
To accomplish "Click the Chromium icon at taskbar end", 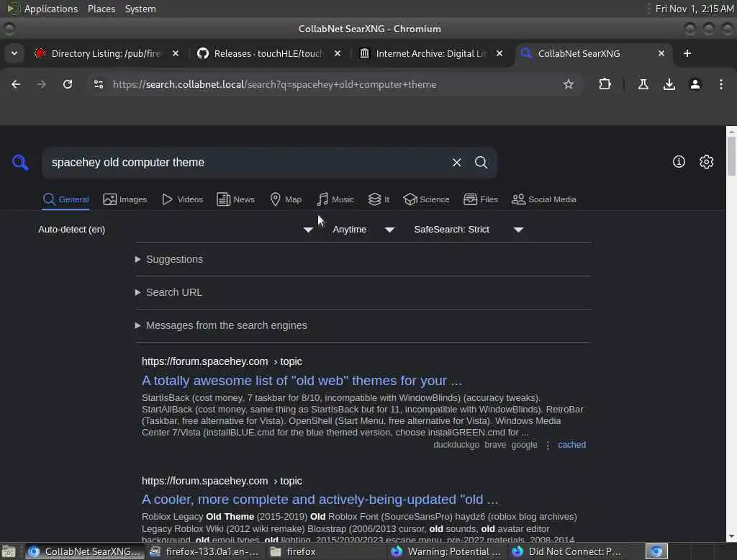I will click(x=656, y=551).
